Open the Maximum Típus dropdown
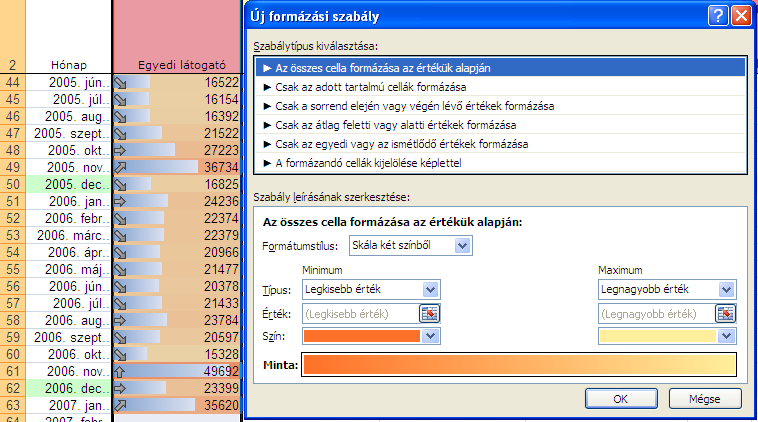 pos(726,290)
